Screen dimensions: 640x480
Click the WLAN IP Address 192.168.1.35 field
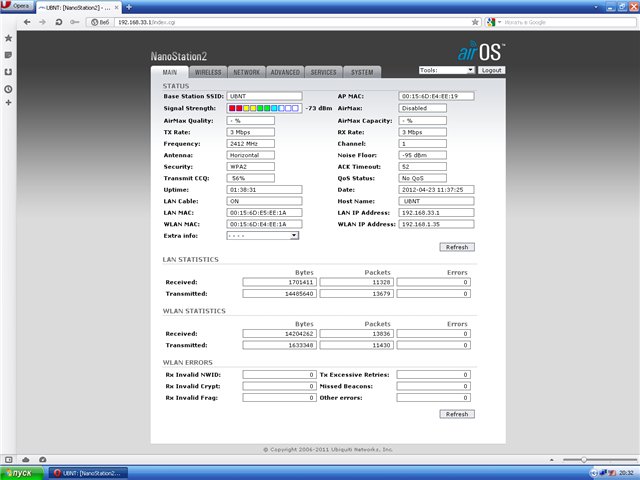coord(436,224)
